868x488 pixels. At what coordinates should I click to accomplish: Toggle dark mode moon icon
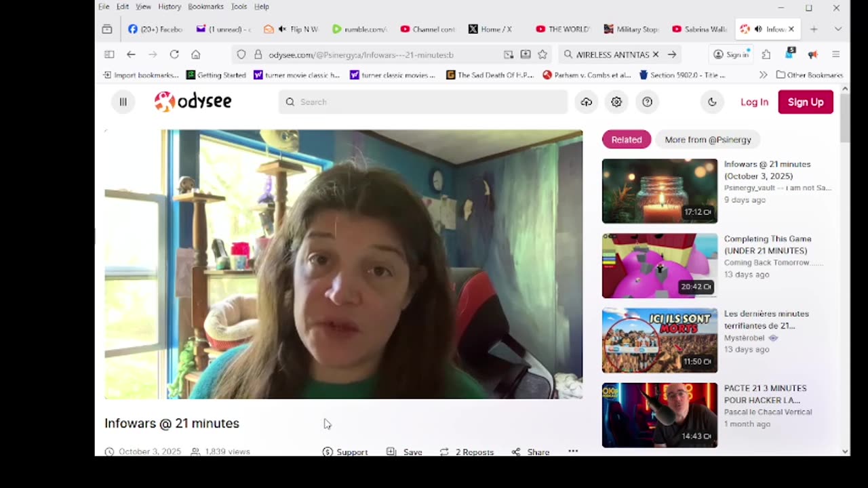click(712, 102)
